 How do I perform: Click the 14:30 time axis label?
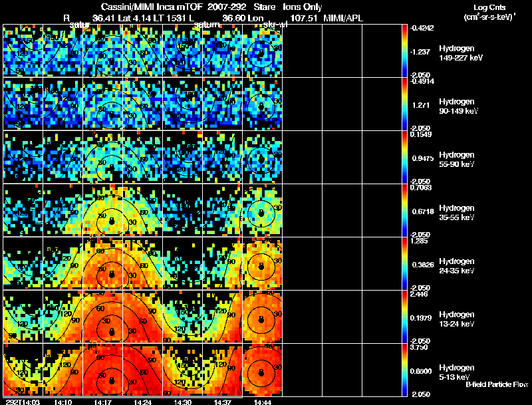[182, 402]
